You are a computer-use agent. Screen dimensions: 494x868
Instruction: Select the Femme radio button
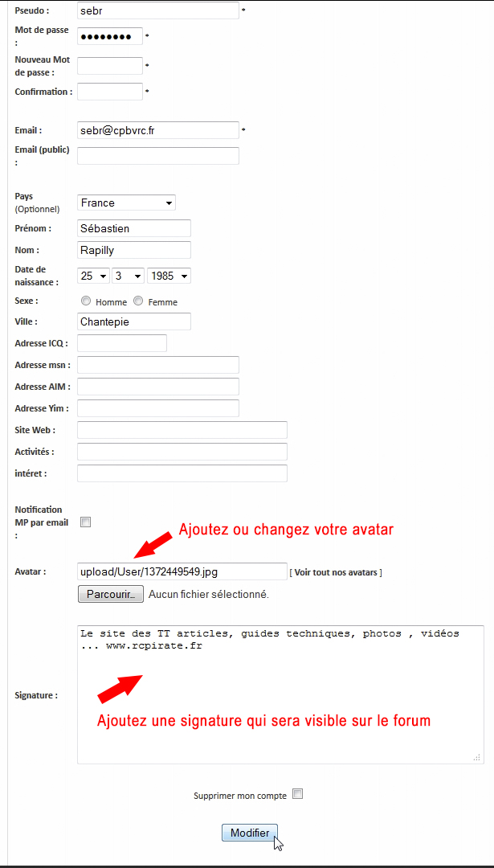(138, 301)
